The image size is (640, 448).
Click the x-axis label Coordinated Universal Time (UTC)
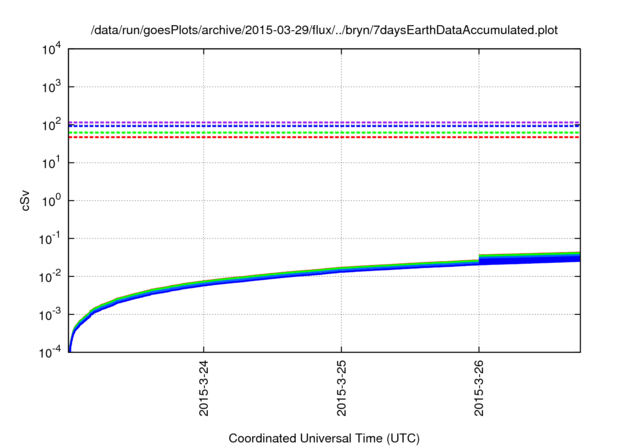(324, 439)
